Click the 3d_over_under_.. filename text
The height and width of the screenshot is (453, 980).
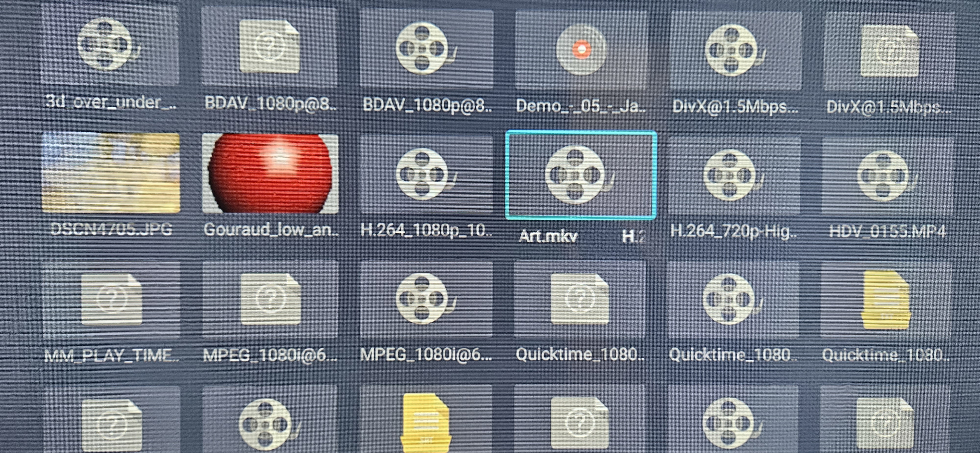tap(111, 102)
